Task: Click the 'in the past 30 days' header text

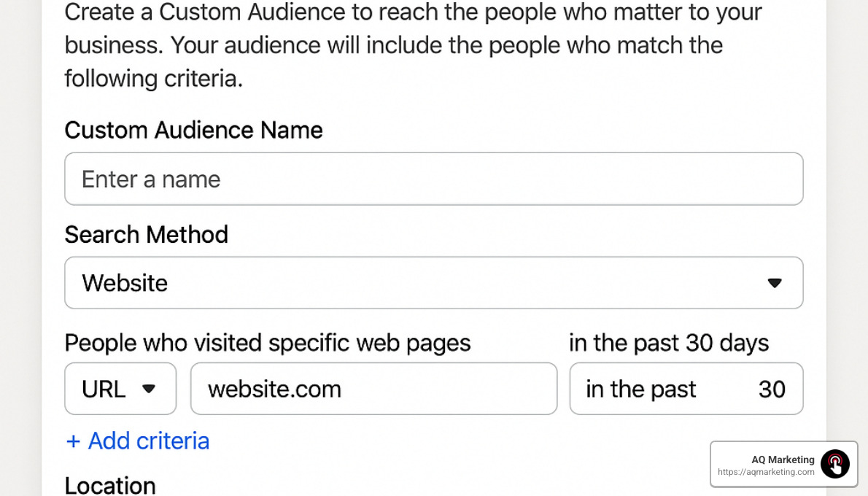Action: click(669, 342)
